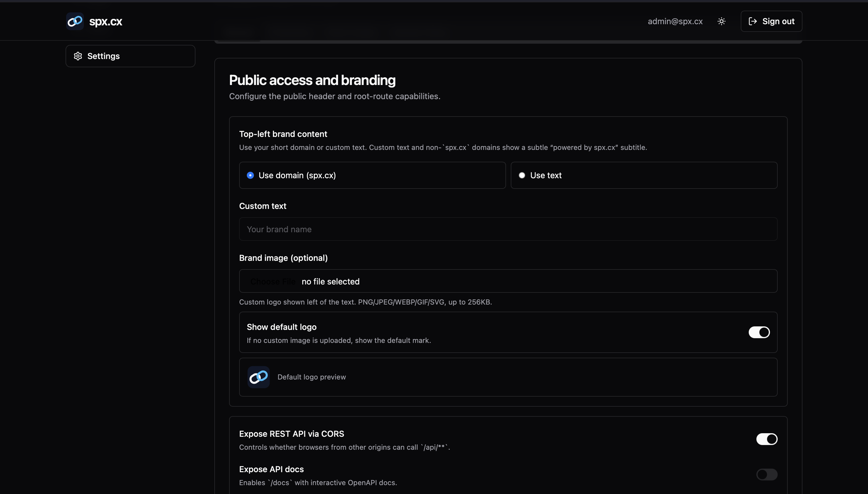868x494 pixels.
Task: Select the 'Use domain (spx.cx)' radio button
Action: (x=250, y=175)
